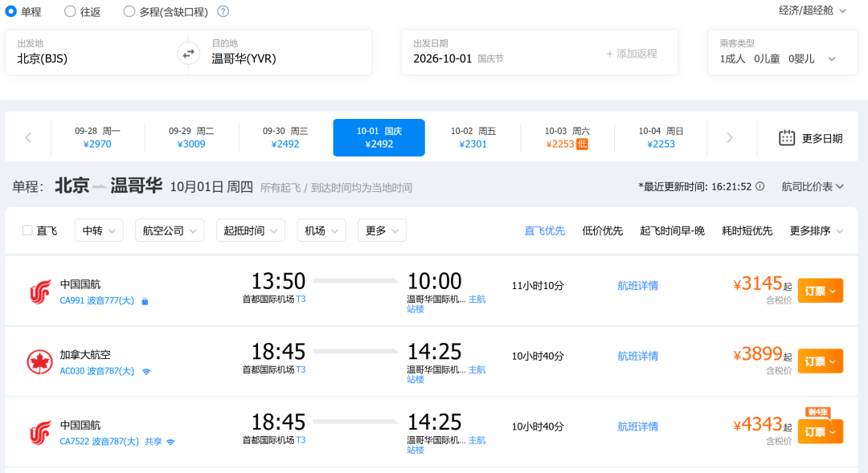868x473 pixels.
Task: Click the WiFi icon next to CA7522
Action: 170,442
